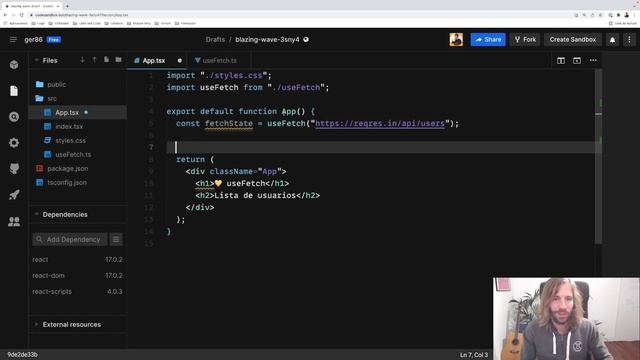This screenshot has height=360, width=640.
Task: Click the Ln 7, Col 3 status indicator
Action: point(473,355)
